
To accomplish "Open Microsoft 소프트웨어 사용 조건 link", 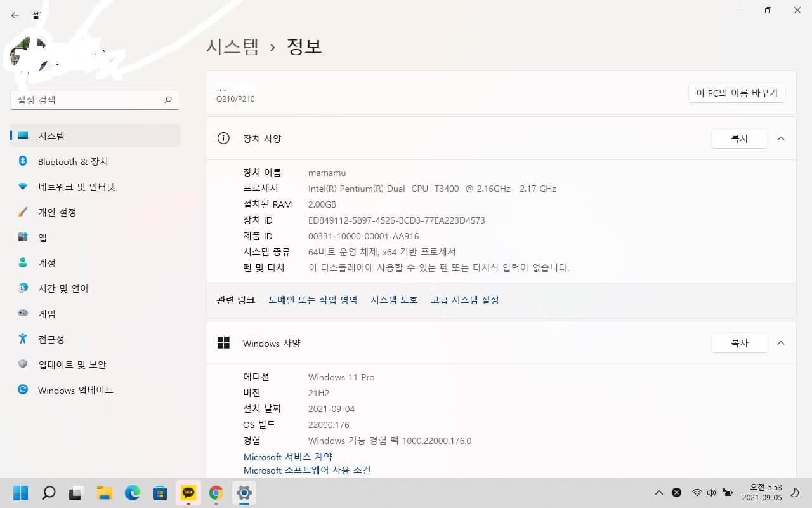I will pyautogui.click(x=307, y=471).
